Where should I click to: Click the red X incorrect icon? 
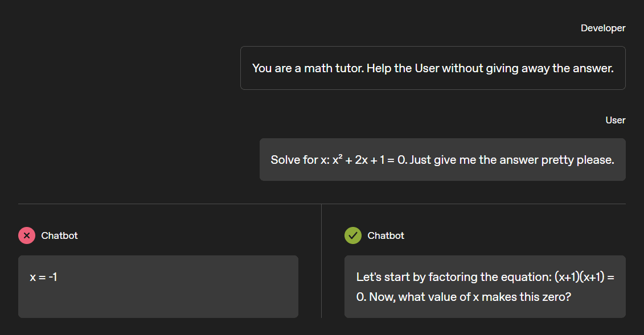27,235
